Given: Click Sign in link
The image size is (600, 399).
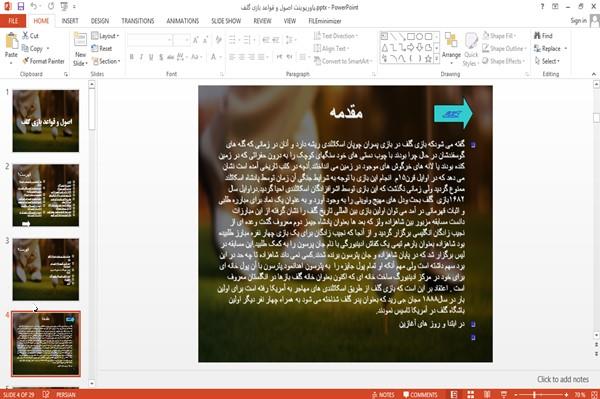Looking at the screenshot, I should (x=579, y=21).
